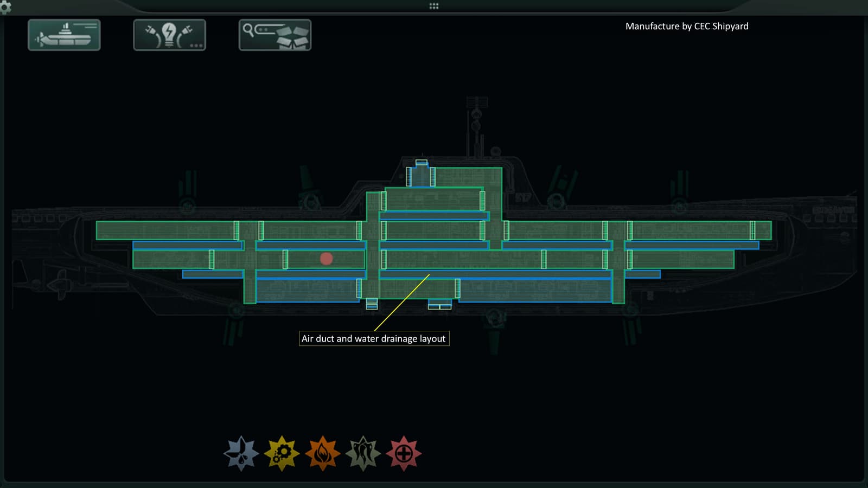The height and width of the screenshot is (488, 868).
Task: Click the green monster tentacle star icon
Action: tap(363, 453)
